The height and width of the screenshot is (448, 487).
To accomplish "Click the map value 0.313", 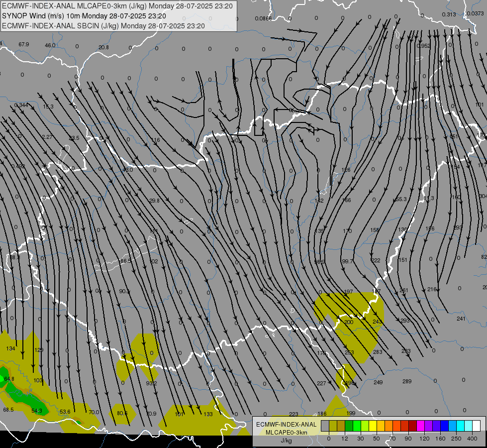I will pos(449,14).
